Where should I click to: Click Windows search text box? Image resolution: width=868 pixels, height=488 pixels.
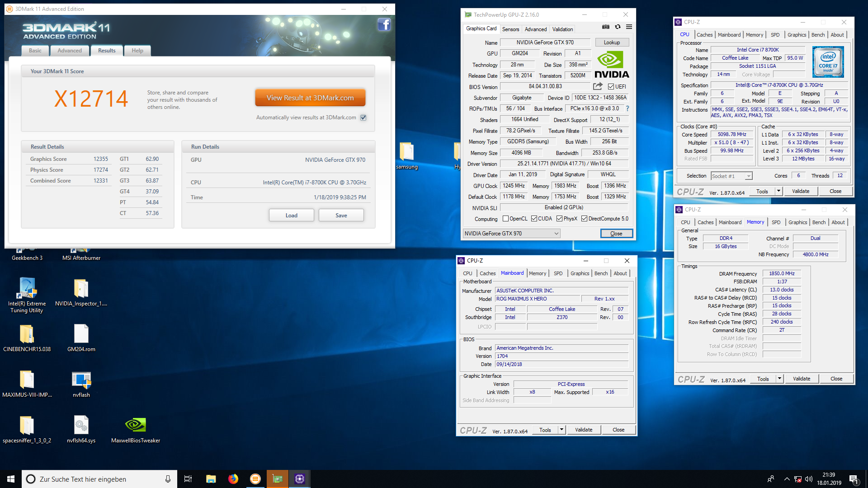[99, 479]
